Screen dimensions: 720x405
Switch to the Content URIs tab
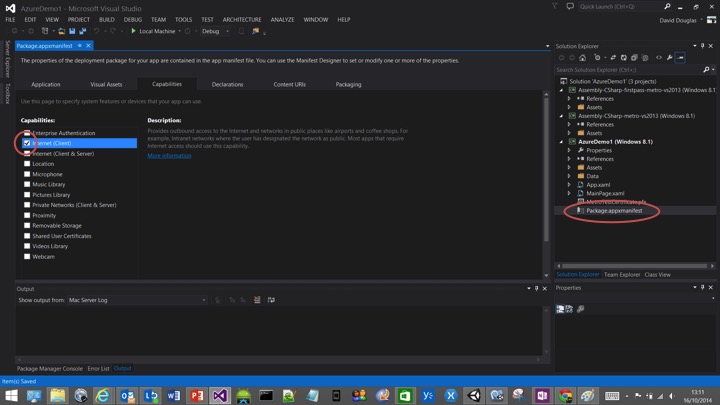(x=289, y=84)
